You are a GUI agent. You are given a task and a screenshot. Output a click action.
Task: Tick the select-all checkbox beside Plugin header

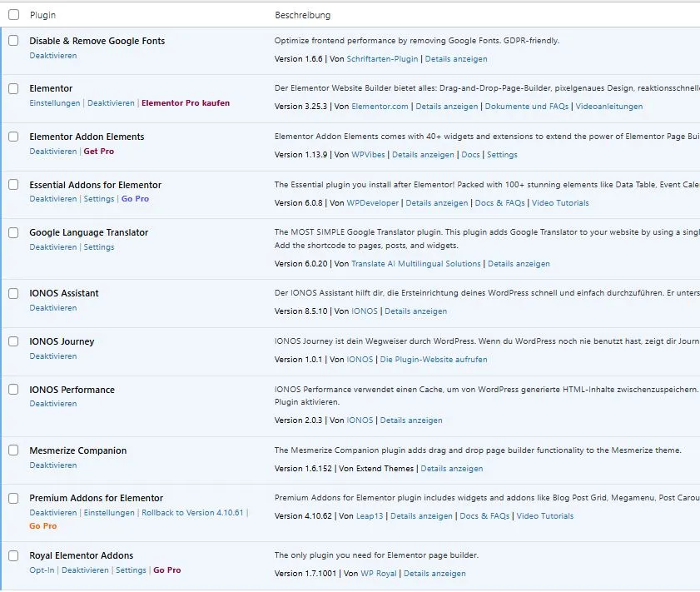tap(14, 15)
